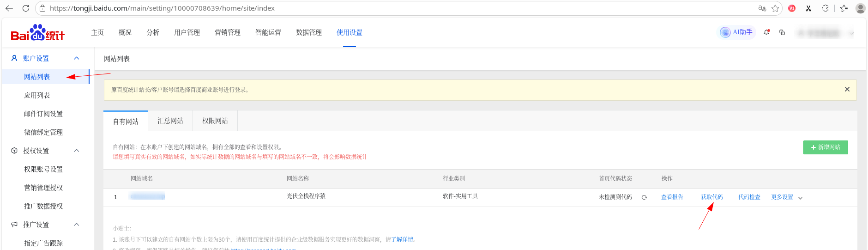Open the AI助手 assistant
868x250 pixels.
click(x=737, y=32)
